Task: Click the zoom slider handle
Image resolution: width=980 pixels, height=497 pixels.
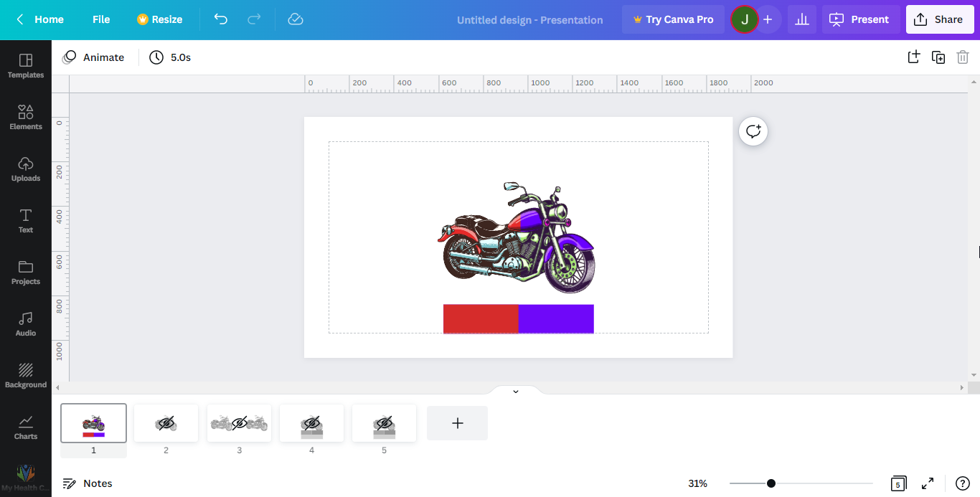Action: pyautogui.click(x=771, y=483)
